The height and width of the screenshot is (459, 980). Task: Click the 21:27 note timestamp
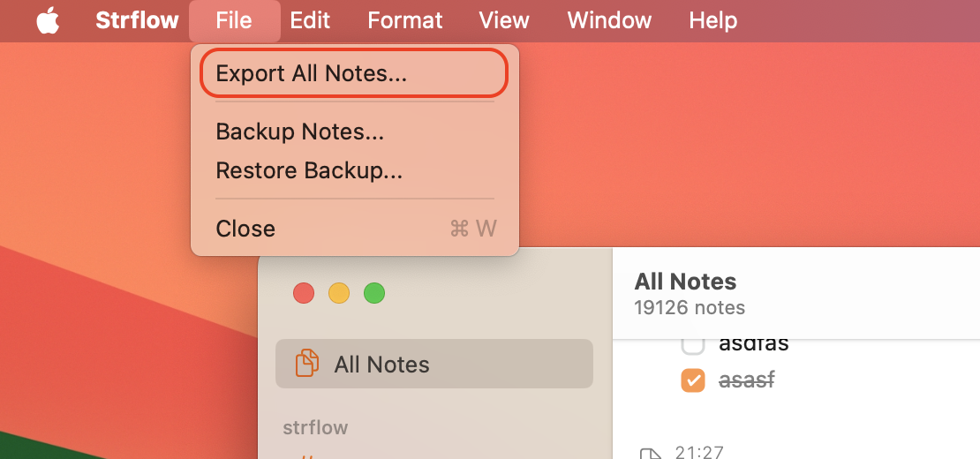(699, 452)
